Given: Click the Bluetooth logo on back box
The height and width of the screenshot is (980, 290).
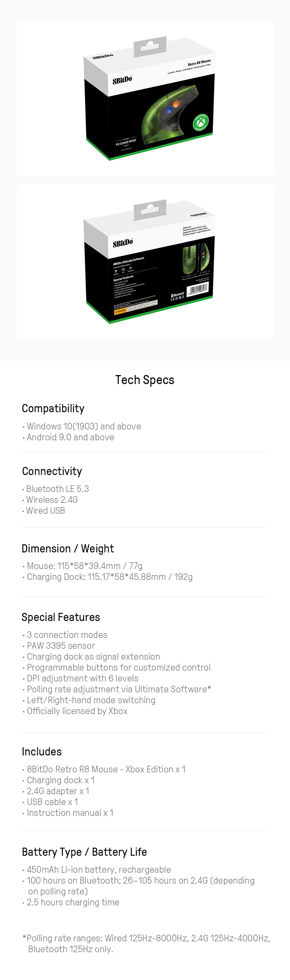Looking at the screenshot, I should click(x=178, y=294).
